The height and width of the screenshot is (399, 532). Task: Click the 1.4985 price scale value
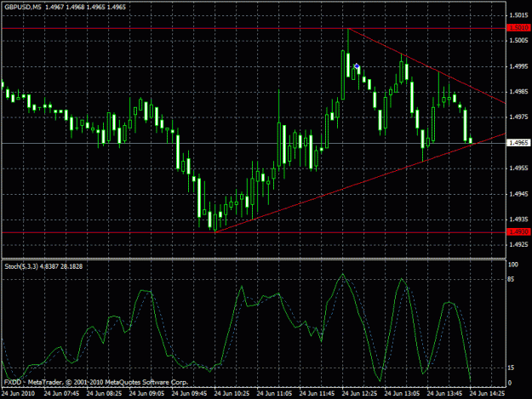coord(518,92)
